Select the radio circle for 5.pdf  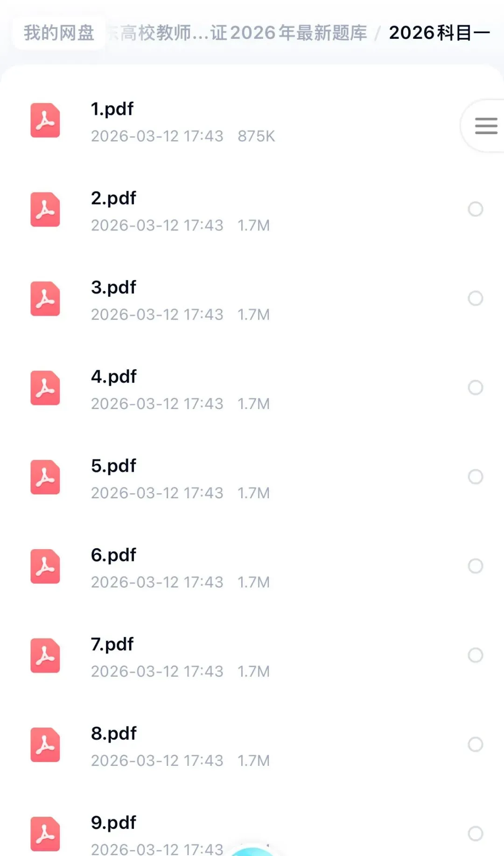point(476,477)
